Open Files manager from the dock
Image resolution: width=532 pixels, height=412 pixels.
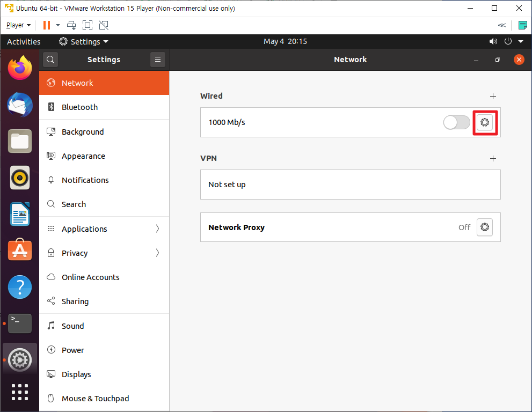point(20,141)
